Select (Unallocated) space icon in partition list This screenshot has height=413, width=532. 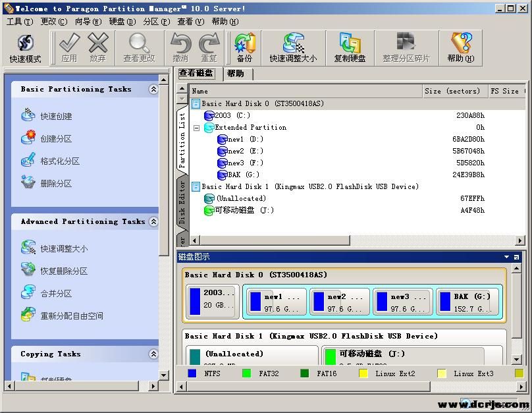(209, 198)
